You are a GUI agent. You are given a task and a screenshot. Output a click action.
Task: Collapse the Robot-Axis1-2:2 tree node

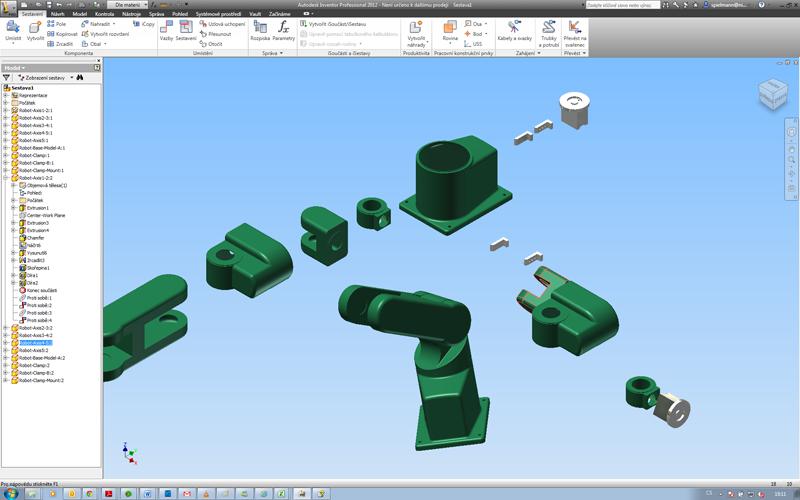click(x=5, y=178)
